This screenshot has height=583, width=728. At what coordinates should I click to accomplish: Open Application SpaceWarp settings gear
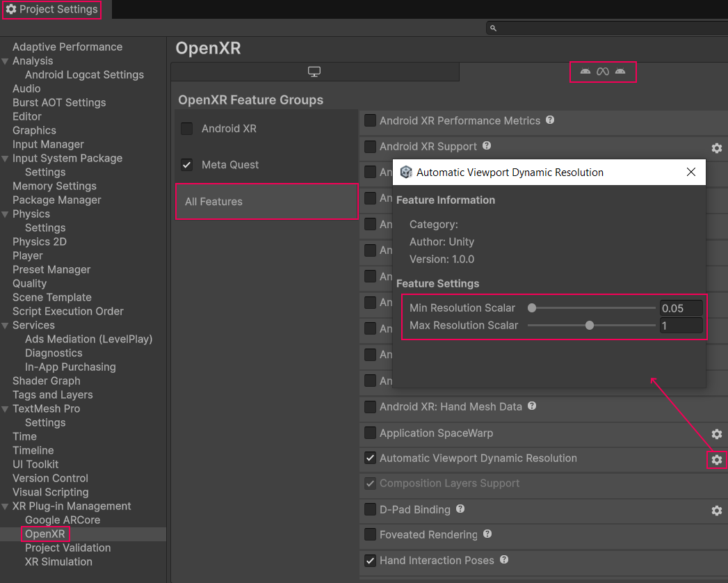pyautogui.click(x=716, y=433)
